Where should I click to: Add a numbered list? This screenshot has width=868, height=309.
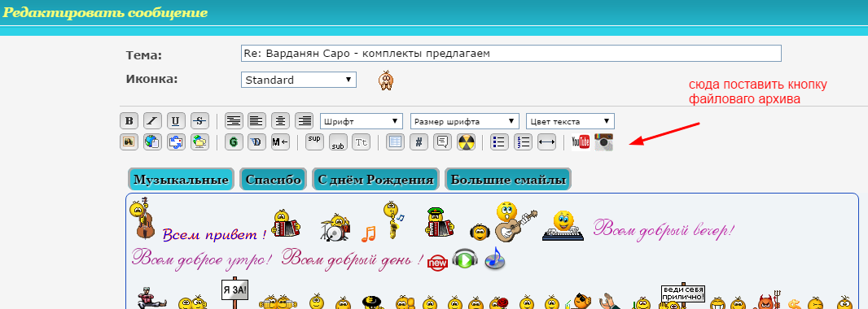pyautogui.click(x=523, y=142)
